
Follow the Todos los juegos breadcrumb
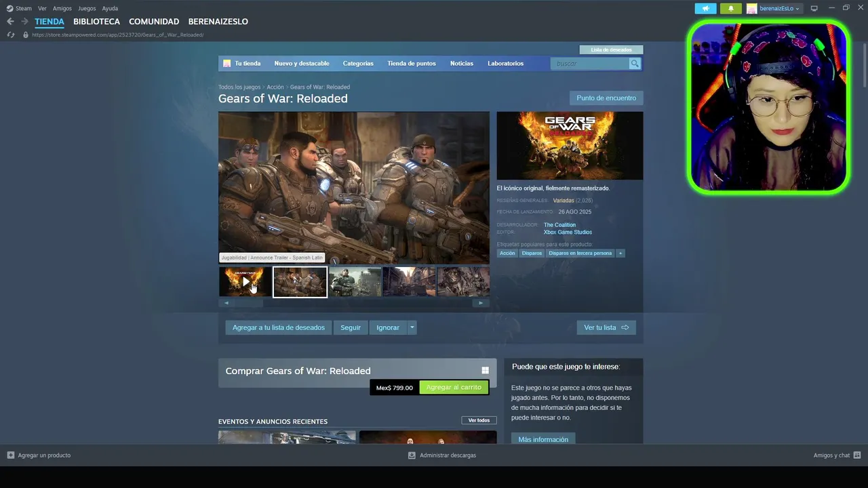tap(239, 87)
